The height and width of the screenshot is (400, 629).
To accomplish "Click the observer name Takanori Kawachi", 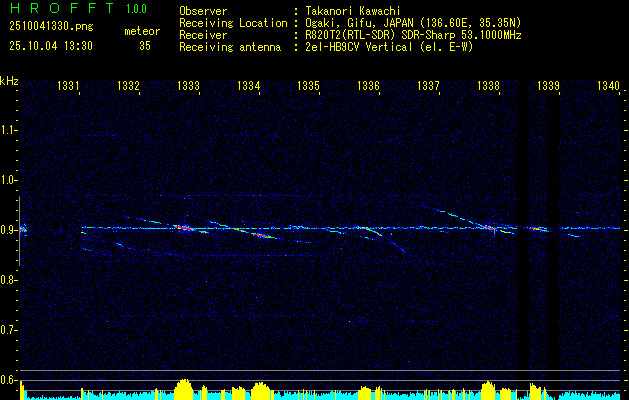I will point(353,11).
